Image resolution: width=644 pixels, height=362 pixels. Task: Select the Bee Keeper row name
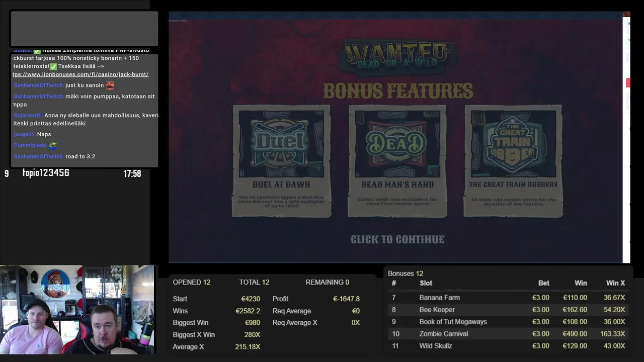click(x=437, y=310)
